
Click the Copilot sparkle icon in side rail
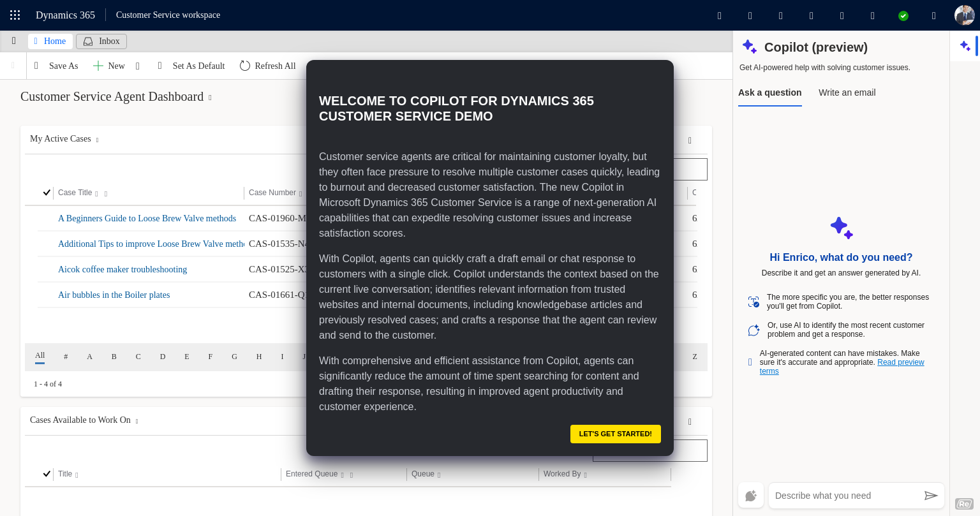pyautogui.click(x=965, y=46)
